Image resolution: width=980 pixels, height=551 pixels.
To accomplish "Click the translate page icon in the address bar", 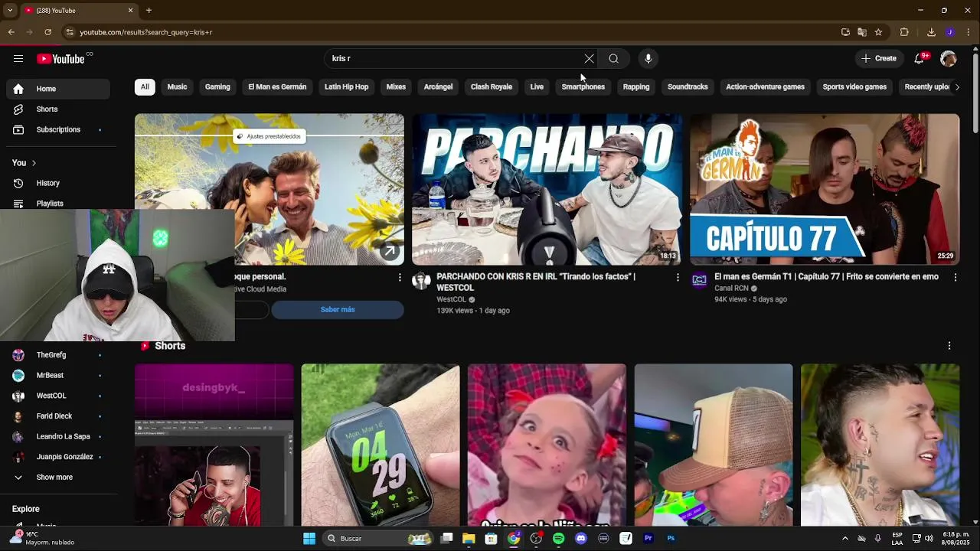I will 862,32.
